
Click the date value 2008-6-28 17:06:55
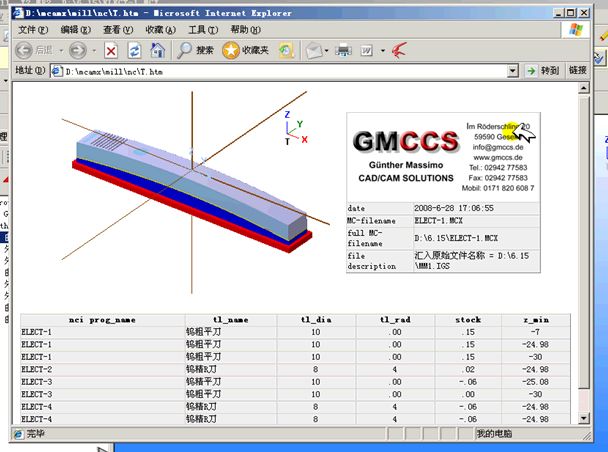454,208
